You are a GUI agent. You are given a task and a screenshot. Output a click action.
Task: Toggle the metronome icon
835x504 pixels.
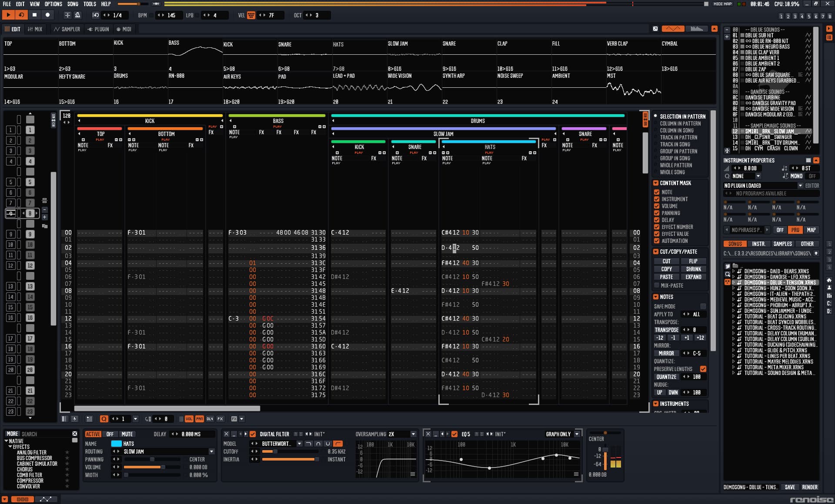(77, 15)
